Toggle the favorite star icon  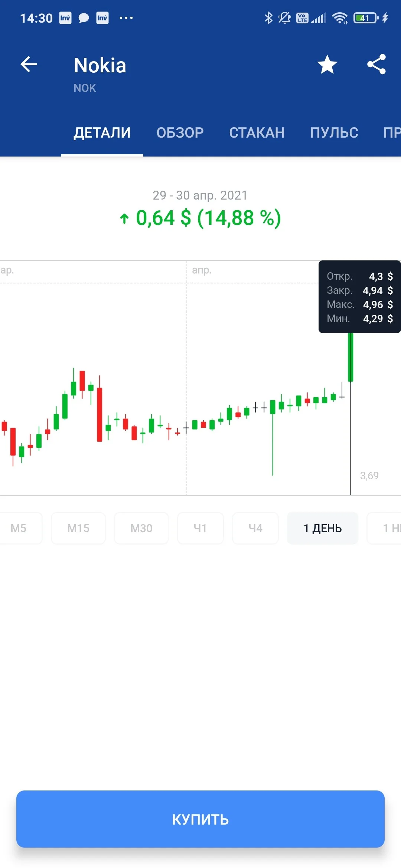[x=327, y=65]
